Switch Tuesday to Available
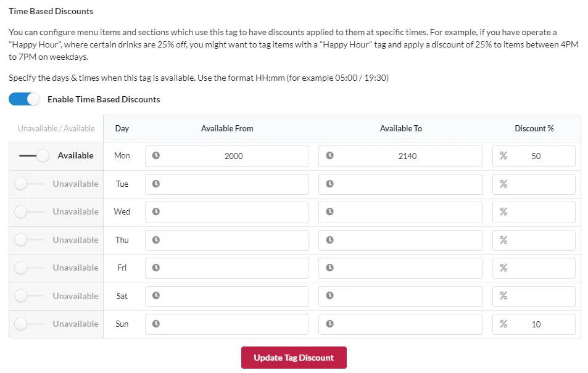Screen dimensions: 588x373 [29, 184]
